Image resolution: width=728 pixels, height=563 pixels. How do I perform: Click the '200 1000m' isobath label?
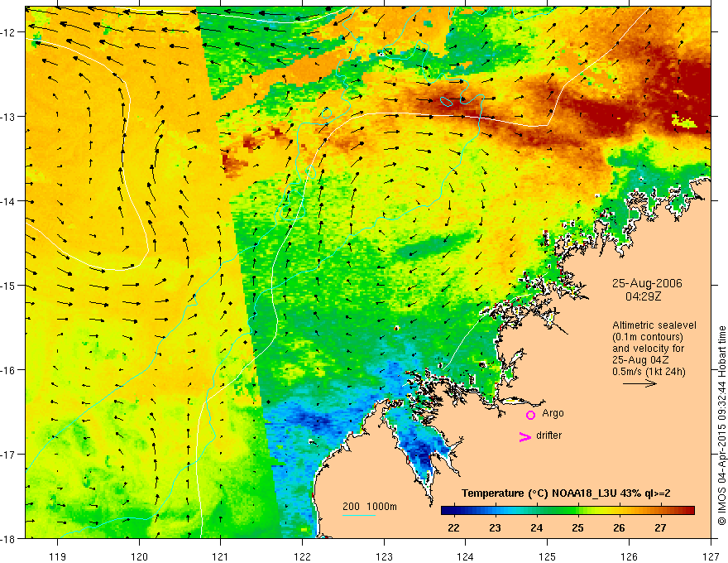coord(370,507)
